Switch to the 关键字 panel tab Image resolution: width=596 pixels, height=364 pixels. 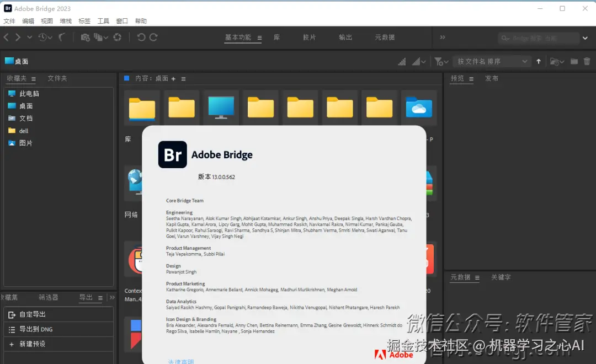[x=501, y=277]
